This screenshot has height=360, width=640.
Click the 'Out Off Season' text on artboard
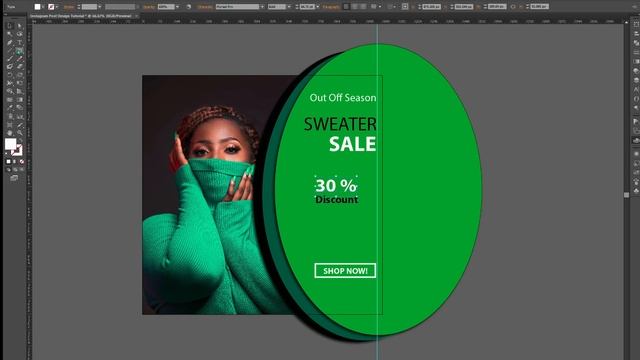[343, 98]
